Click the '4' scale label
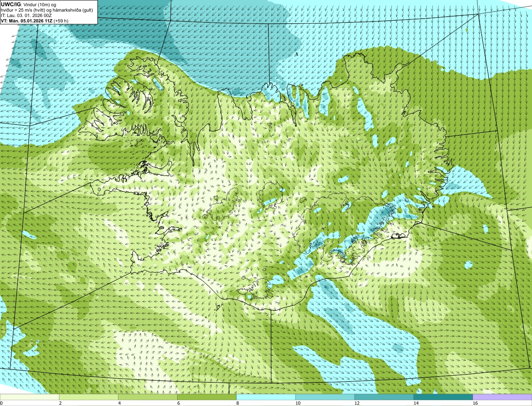This screenshot has height=406, width=532. click(x=119, y=403)
